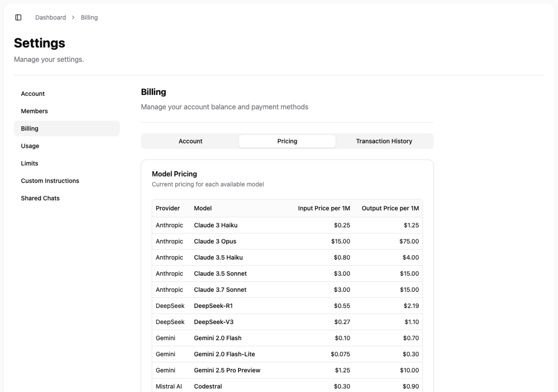558x392 pixels.
Task: Select the DeepSeek-V3 model name
Action: pos(214,322)
